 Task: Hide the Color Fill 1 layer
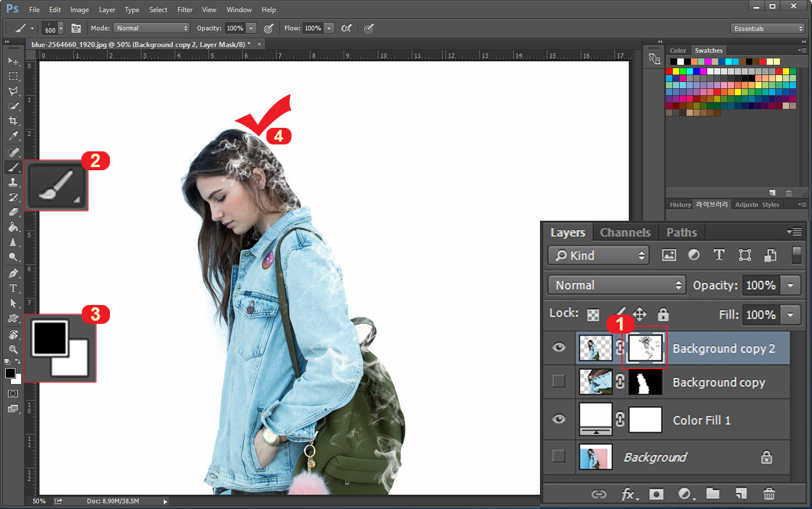[559, 419]
